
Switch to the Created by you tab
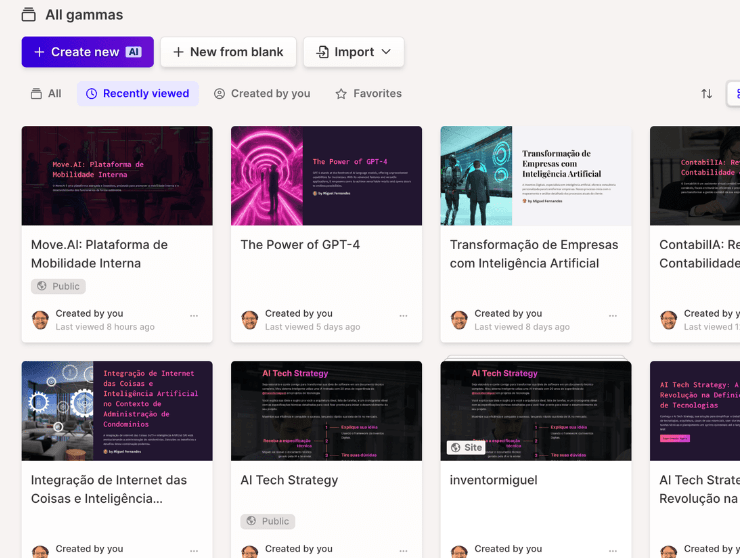(262, 94)
